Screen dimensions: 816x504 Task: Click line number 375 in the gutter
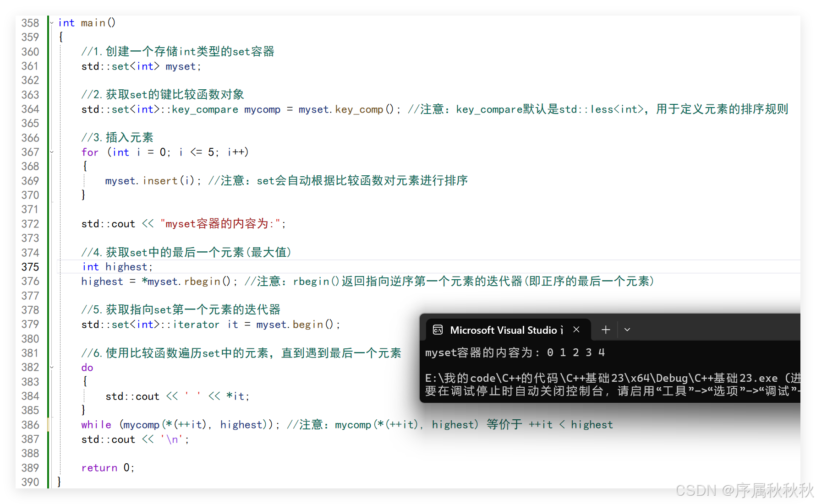[30, 267]
